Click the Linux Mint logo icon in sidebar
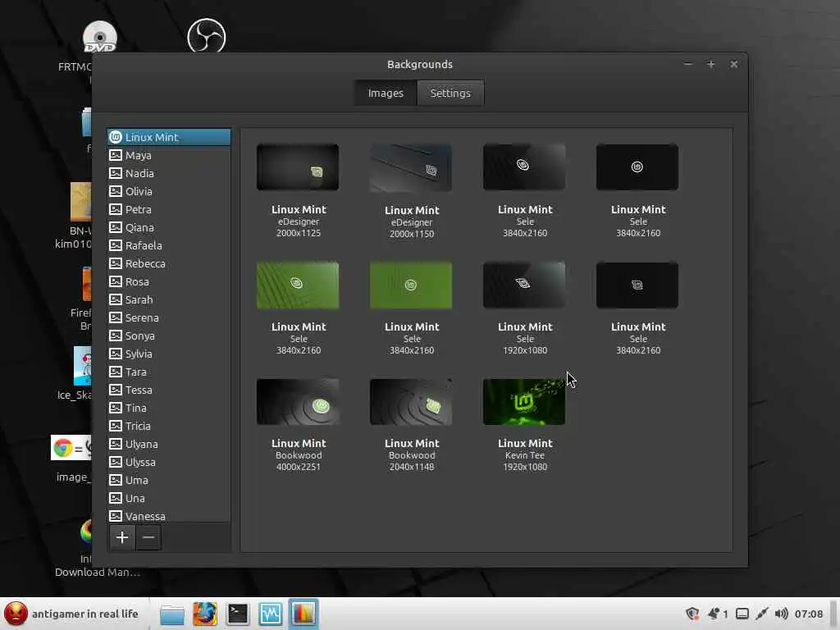This screenshot has width=840, height=630. (x=115, y=137)
